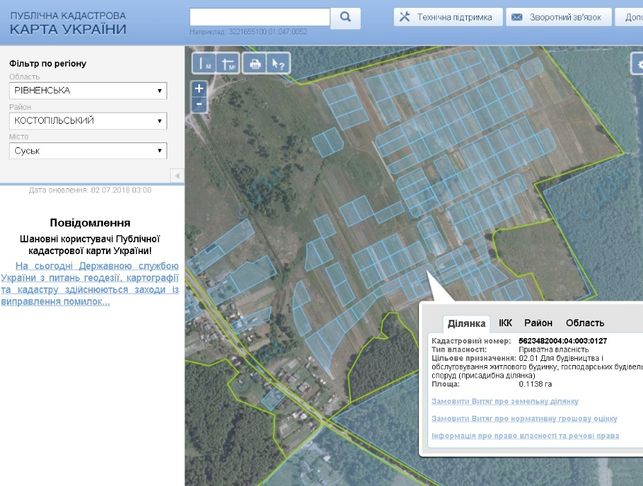Focus the cadastral number search field
Image resolution: width=643 pixels, height=486 pixels.
pos(260,17)
